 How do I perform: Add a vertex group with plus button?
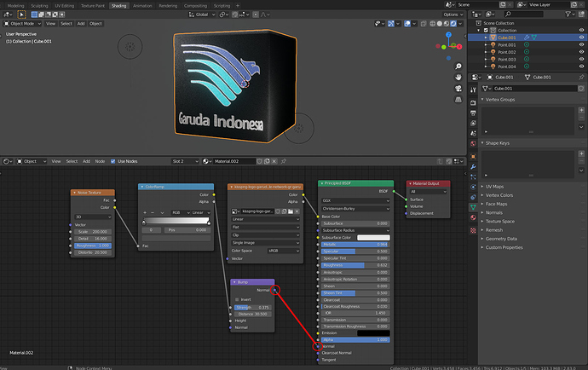coord(581,110)
